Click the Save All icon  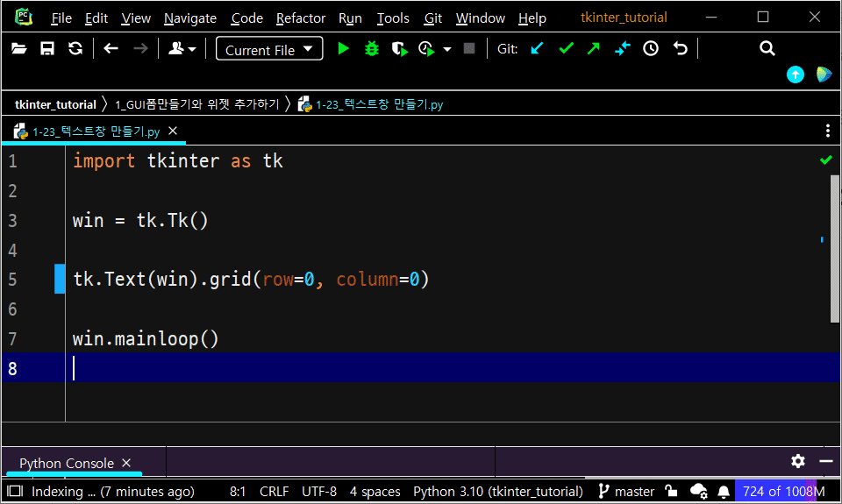point(47,49)
